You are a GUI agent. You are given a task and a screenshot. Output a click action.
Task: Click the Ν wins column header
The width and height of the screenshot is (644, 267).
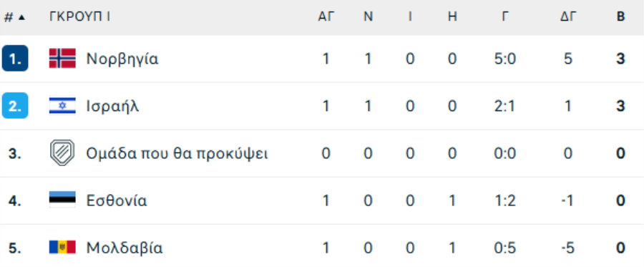click(x=369, y=17)
